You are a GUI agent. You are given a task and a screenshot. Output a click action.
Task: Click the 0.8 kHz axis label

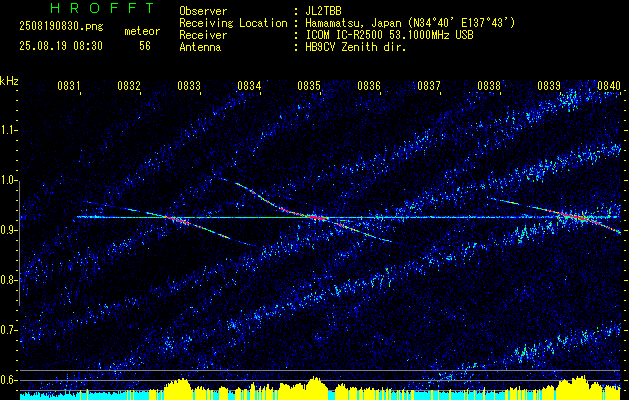8,280
